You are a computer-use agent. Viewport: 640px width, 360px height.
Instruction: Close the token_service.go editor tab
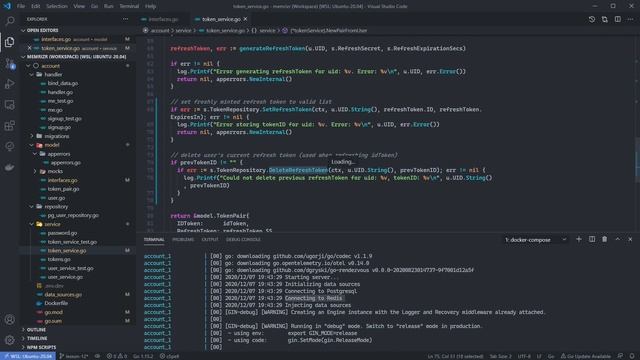pyautogui.click(x=245, y=19)
